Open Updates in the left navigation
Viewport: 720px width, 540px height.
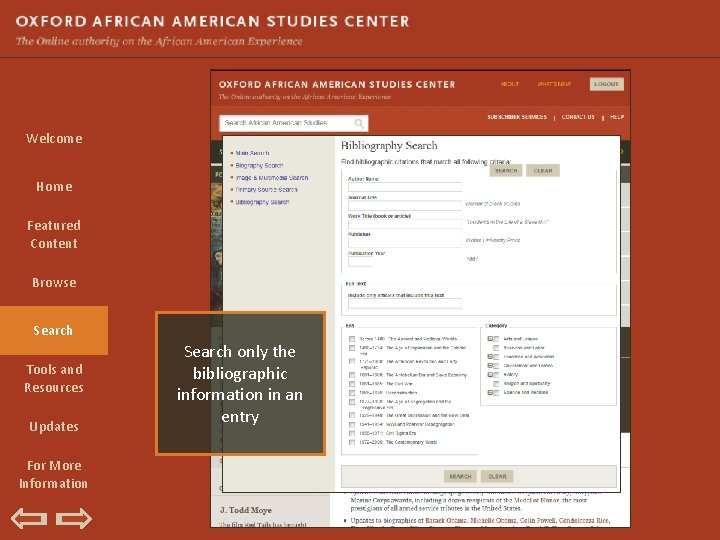tap(54, 427)
